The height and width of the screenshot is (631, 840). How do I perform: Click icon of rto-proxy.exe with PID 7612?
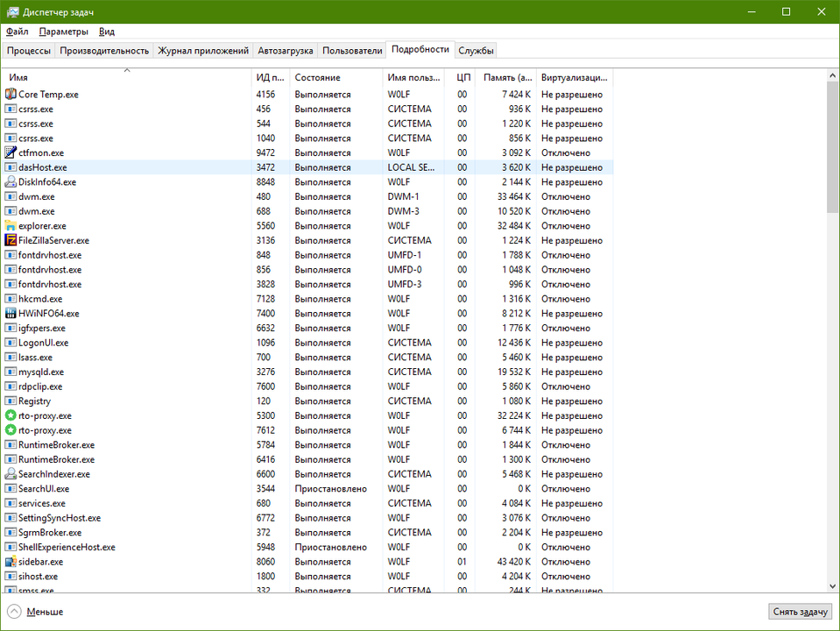click(x=11, y=430)
